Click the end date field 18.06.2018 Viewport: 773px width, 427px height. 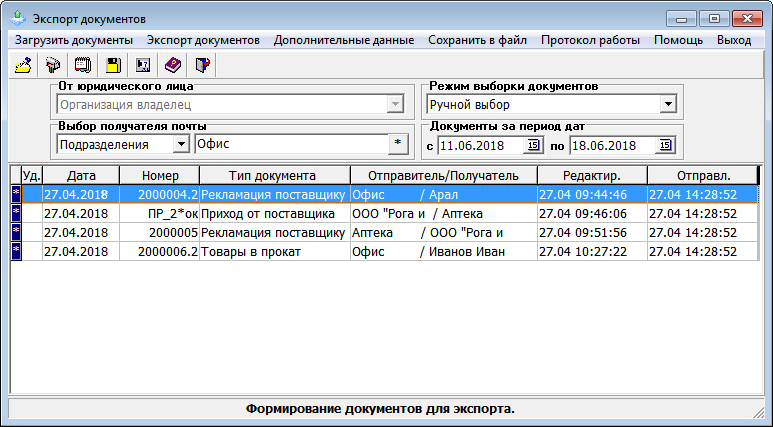(612, 145)
